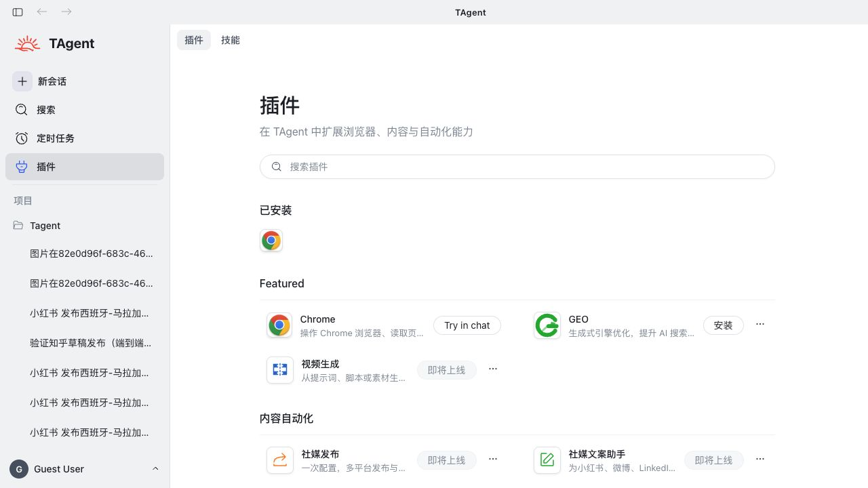
Task: Focus the 搜索插件 search field
Action: tap(517, 167)
